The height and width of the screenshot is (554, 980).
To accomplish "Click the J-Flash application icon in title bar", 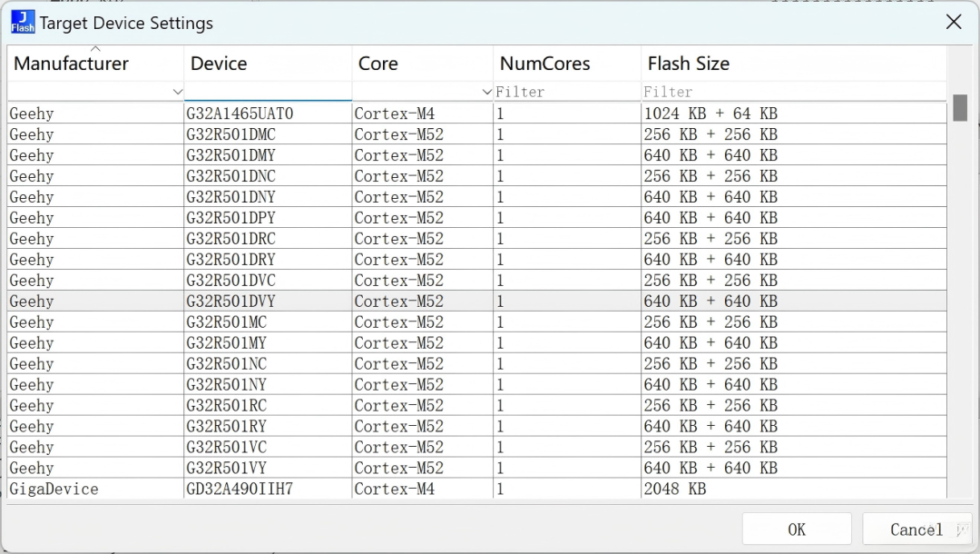I will tap(23, 23).
